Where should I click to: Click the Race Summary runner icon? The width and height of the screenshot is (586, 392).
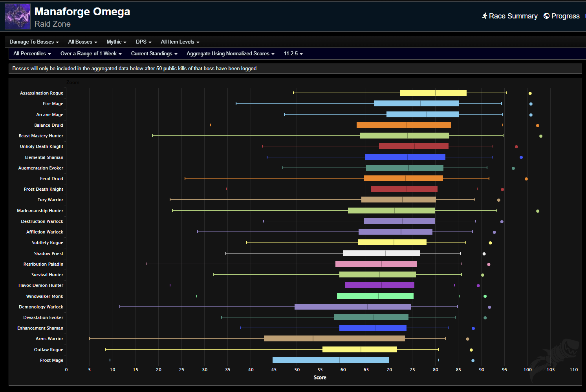pyautogui.click(x=485, y=16)
